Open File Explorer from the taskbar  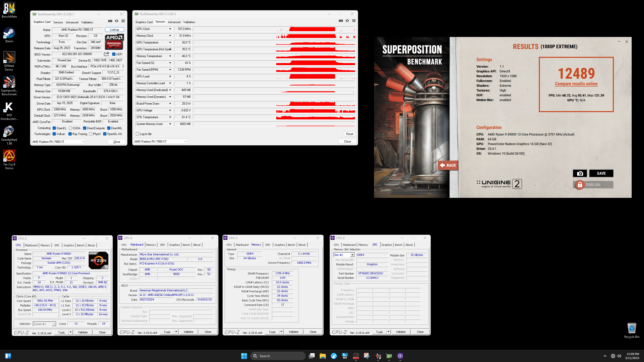coord(323,356)
